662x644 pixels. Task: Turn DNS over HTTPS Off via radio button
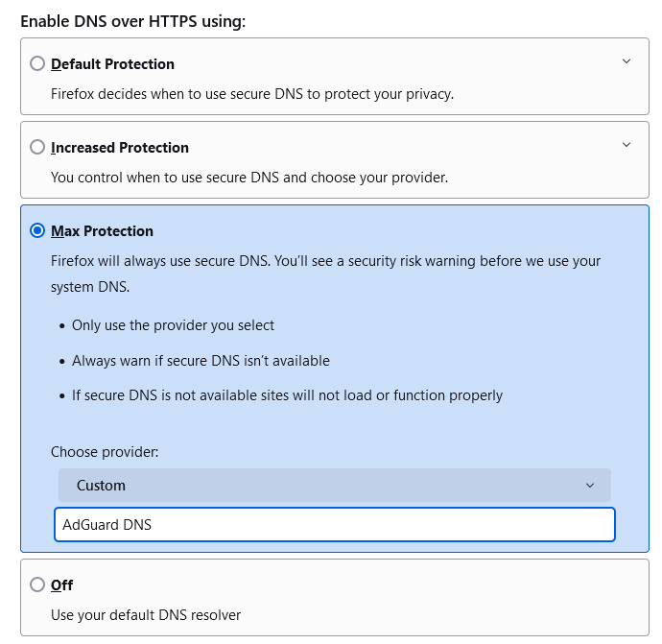pyautogui.click(x=37, y=584)
